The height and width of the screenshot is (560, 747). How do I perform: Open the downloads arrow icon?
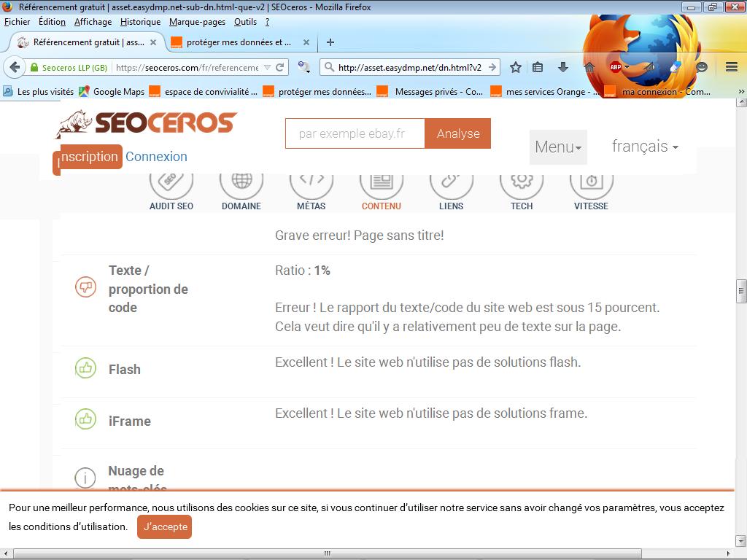pos(563,67)
